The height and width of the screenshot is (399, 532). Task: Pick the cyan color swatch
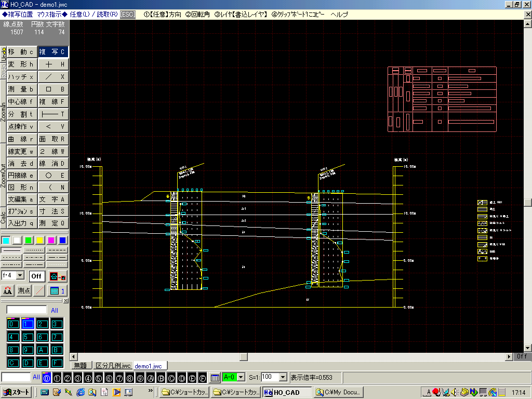pyautogui.click(x=6, y=240)
